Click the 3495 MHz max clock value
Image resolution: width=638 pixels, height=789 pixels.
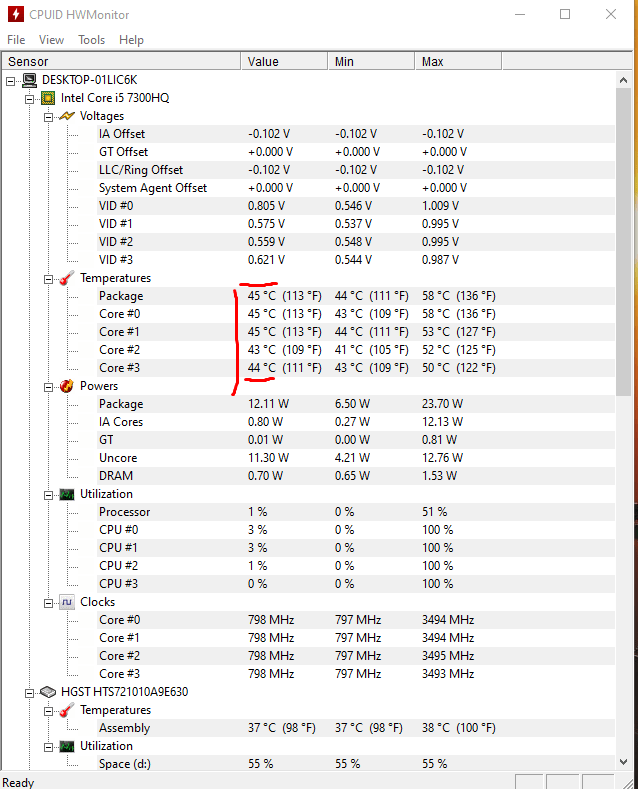tap(448, 656)
